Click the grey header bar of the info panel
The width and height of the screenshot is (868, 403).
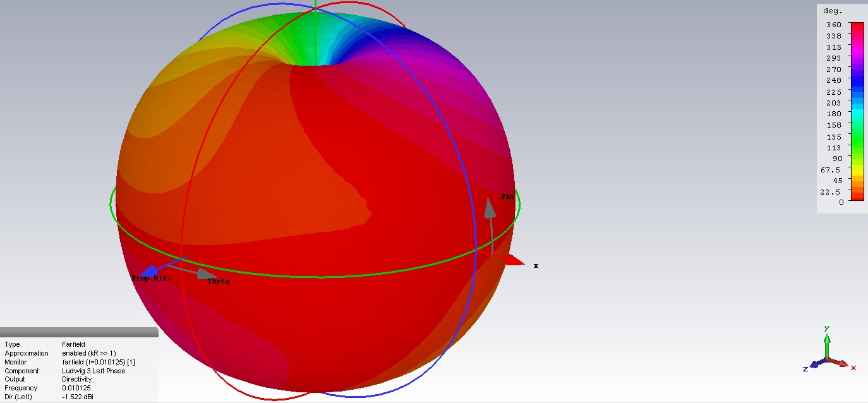[79, 332]
